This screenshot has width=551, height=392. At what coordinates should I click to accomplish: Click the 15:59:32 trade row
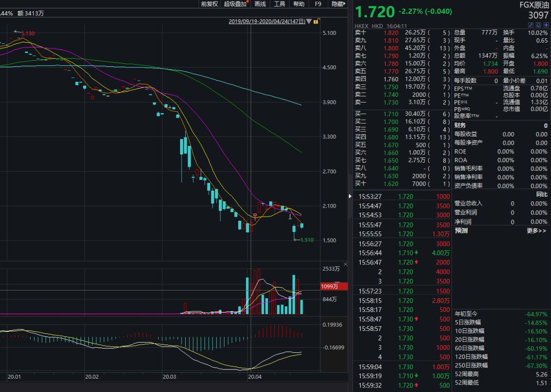[x=404, y=385]
